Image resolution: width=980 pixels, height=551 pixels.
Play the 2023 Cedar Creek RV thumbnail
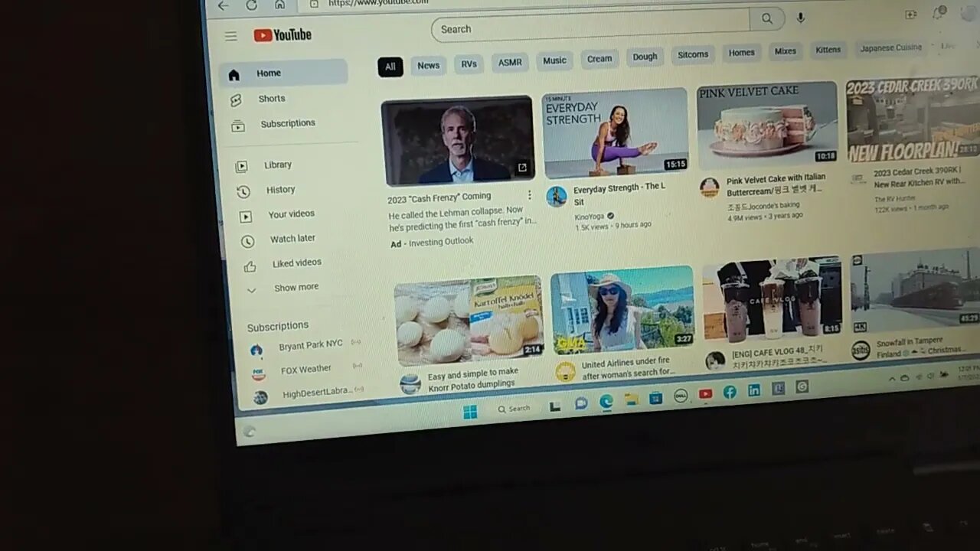[x=913, y=119]
